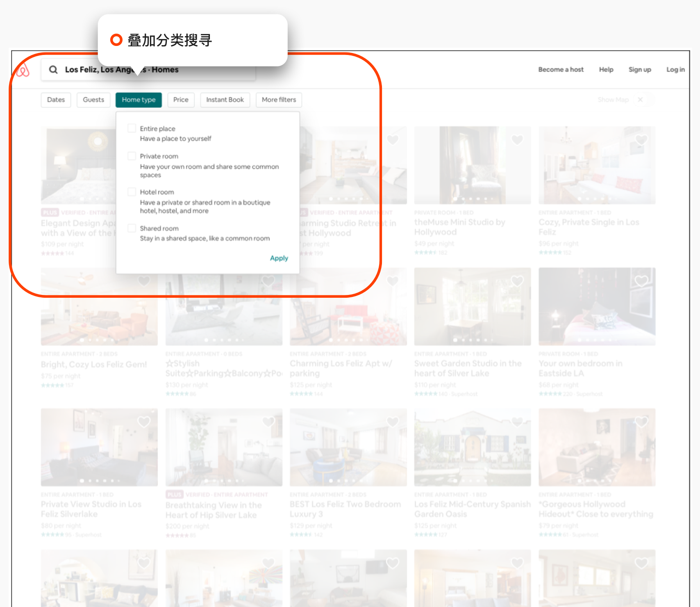
Task: Click Show Map label
Action: pyautogui.click(x=613, y=100)
